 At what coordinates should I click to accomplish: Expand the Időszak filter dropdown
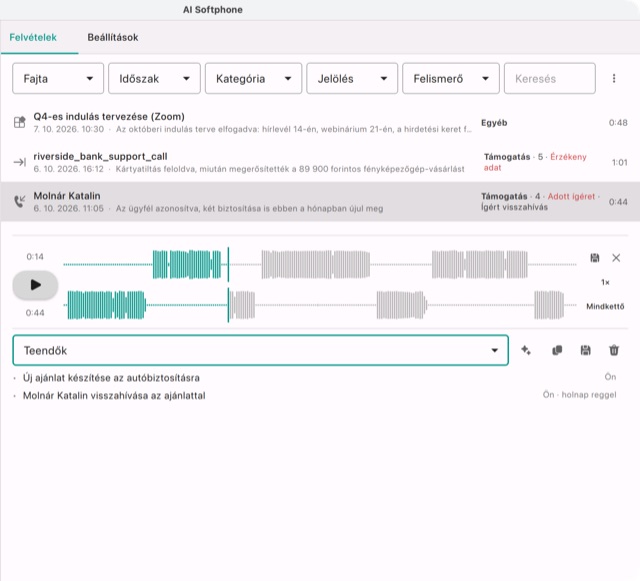[x=154, y=78]
